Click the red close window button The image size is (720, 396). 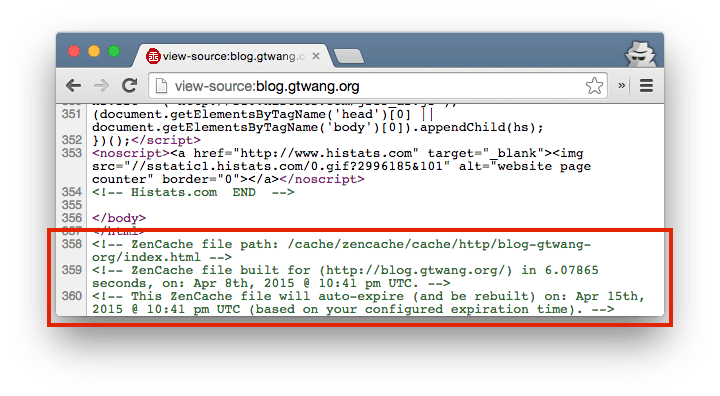click(74, 51)
